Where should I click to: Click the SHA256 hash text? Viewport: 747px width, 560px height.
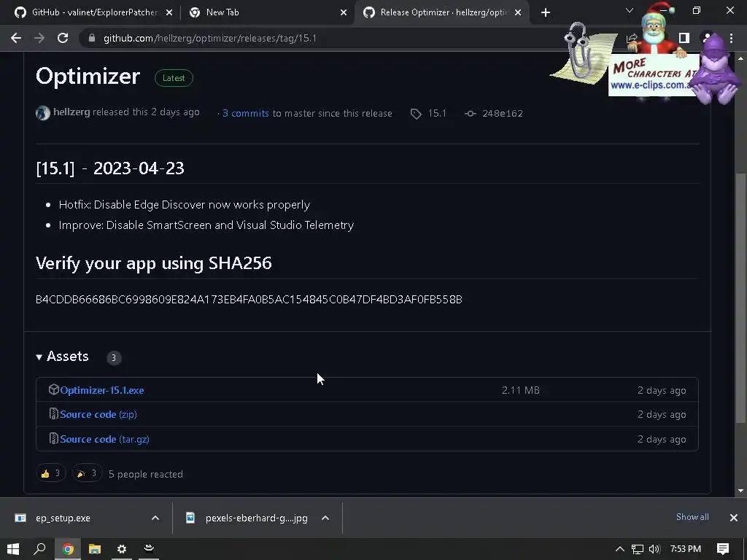click(x=249, y=299)
